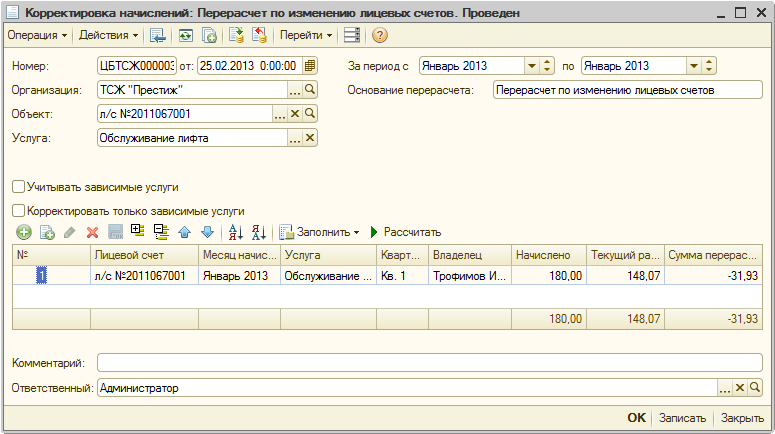Image resolution: width=775 pixels, height=434 pixels.
Task: Click the Рассчитать button
Action: (x=406, y=232)
